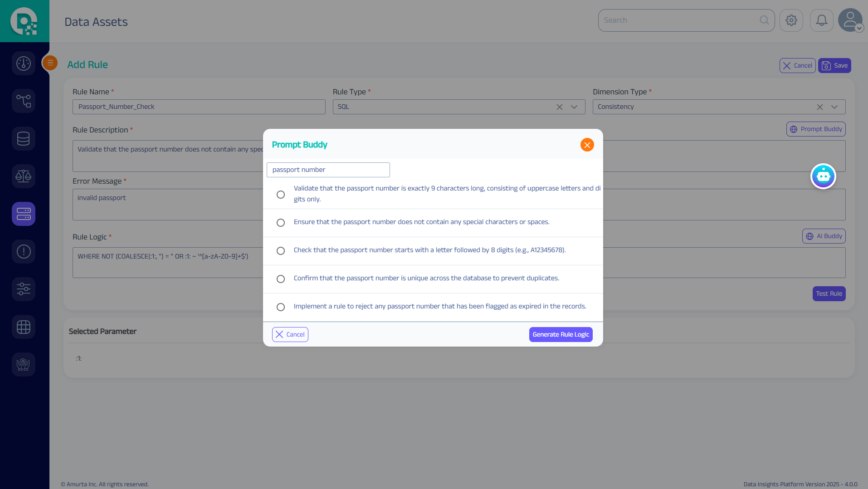Cancel the Prompt Buddy dialog
Viewport: 868px width, 489px height.
pyautogui.click(x=290, y=334)
